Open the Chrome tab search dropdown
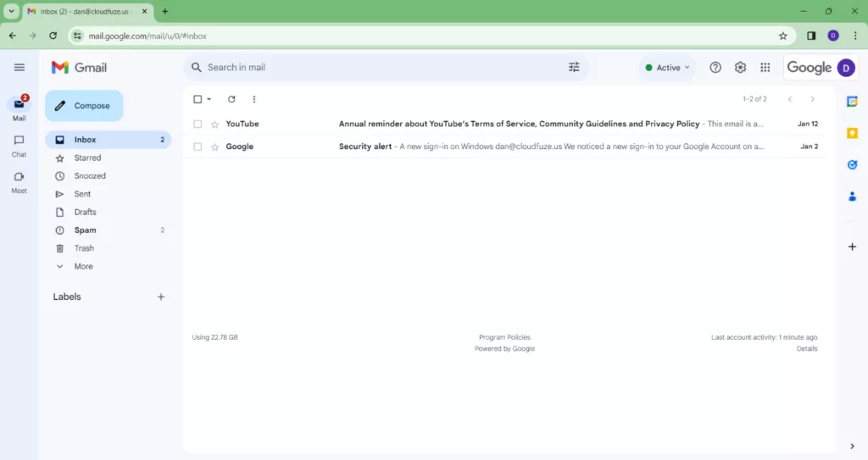The width and height of the screenshot is (868, 460). pyautogui.click(x=11, y=11)
